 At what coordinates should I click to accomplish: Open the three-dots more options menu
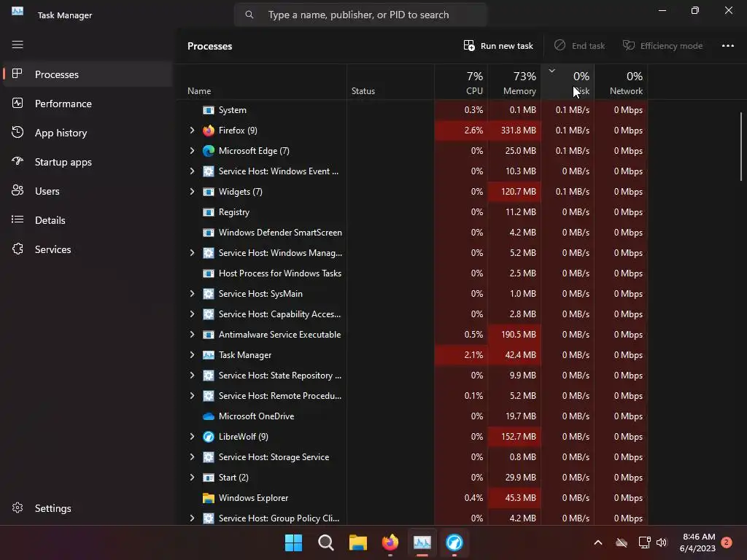[x=728, y=46]
